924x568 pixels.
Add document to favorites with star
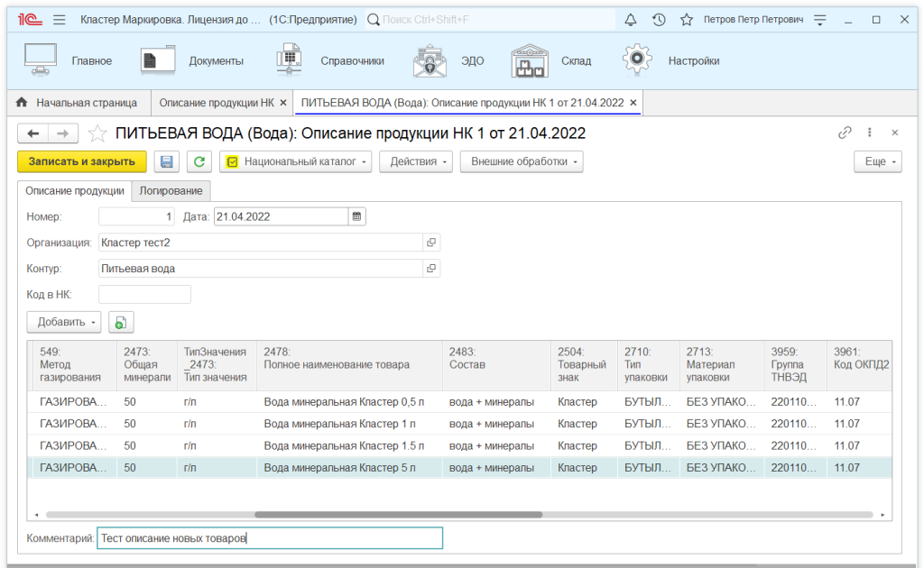pos(97,133)
